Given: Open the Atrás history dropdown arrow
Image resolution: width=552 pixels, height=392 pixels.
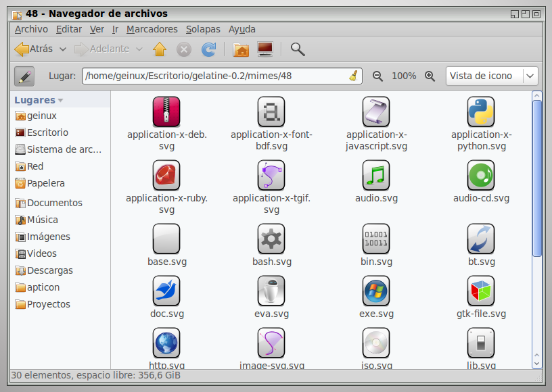Looking at the screenshot, I should pyautogui.click(x=63, y=49).
